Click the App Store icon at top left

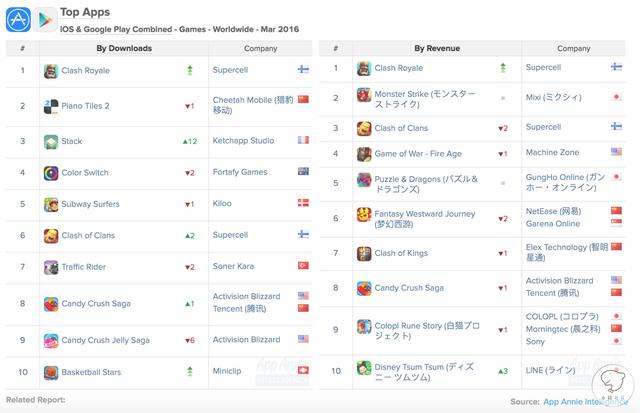tap(17, 20)
